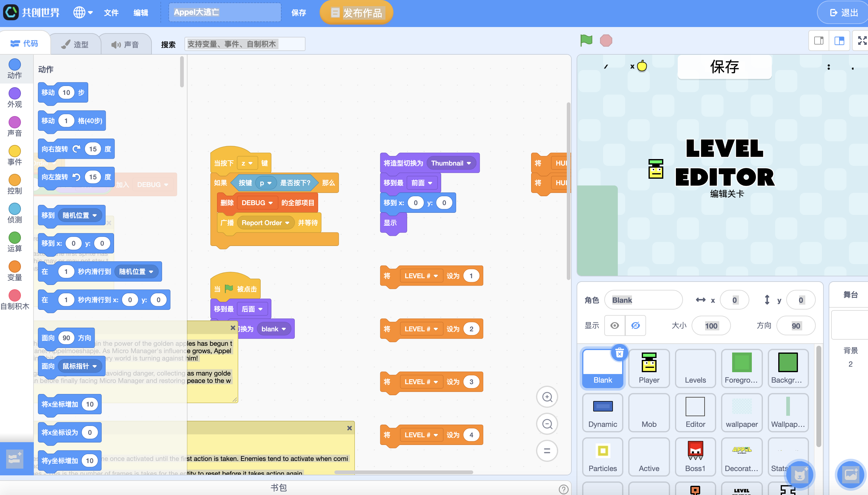The width and height of the screenshot is (868, 495).
Task: Click the 发布作品 publish button
Action: pyautogui.click(x=356, y=13)
